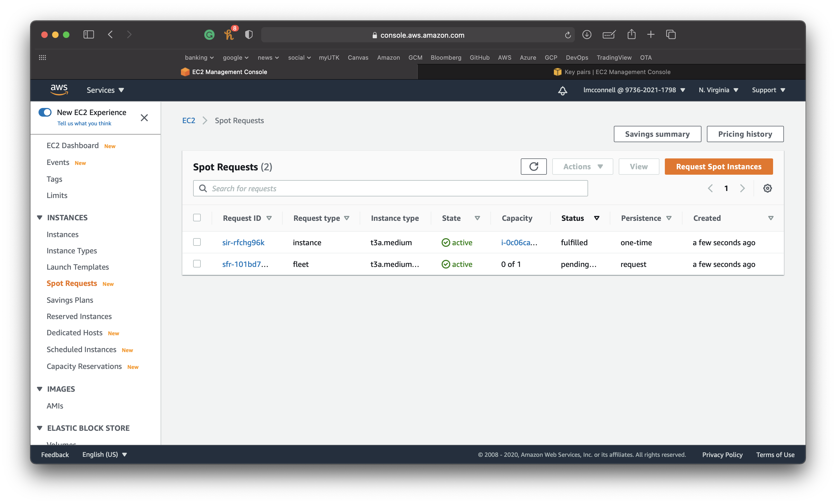Click the password autofill keyboard icon
836x504 pixels.
point(609,35)
